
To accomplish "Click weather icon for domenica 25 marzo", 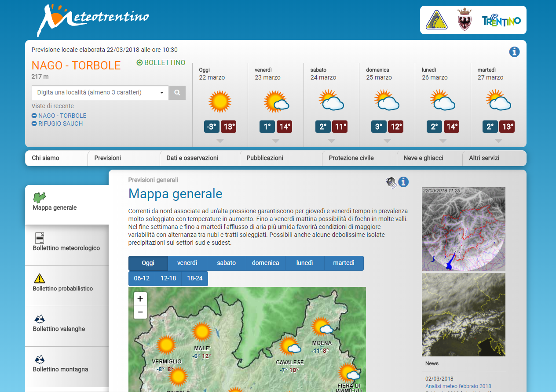I will pyautogui.click(x=387, y=100).
